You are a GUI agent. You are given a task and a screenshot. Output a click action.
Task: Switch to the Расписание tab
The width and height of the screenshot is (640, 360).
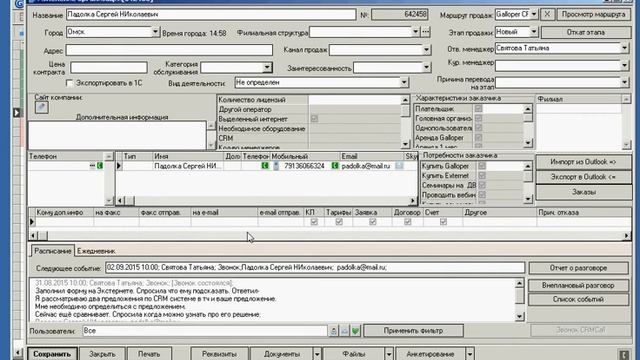point(53,251)
